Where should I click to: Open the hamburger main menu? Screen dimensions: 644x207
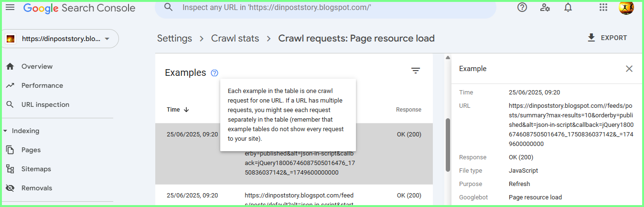click(x=10, y=8)
